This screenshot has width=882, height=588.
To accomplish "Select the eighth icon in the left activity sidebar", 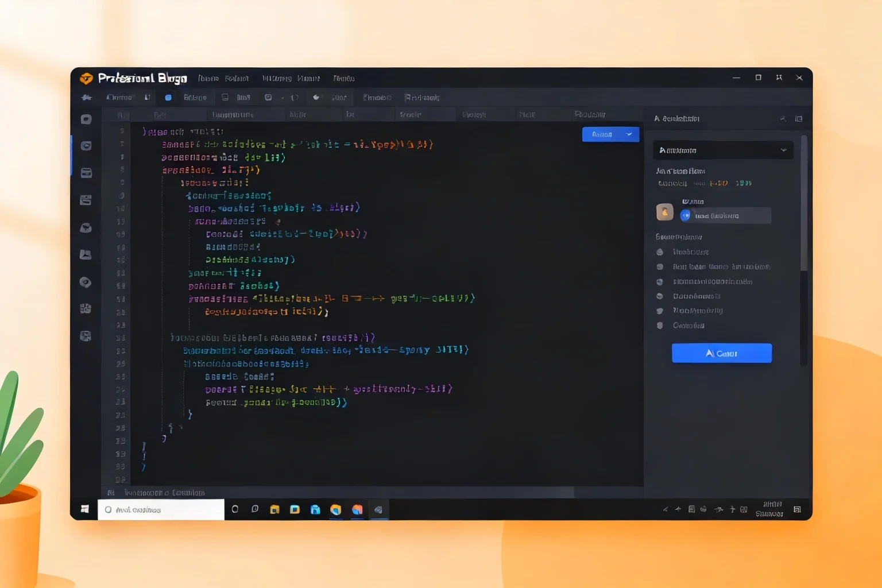I will (x=86, y=309).
